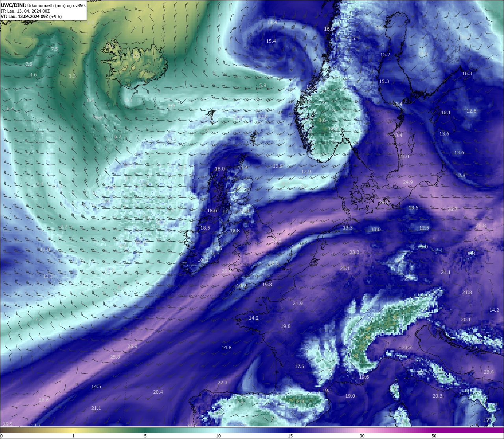Click the map value 18.6 west of Ireland

[212, 211]
